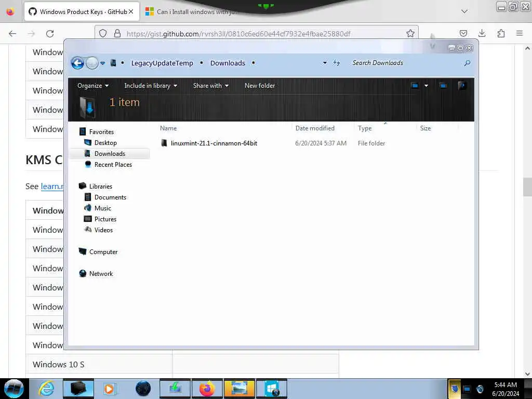The width and height of the screenshot is (532, 399).
Task: Refresh the Downloads folder view
Action: 336,63
